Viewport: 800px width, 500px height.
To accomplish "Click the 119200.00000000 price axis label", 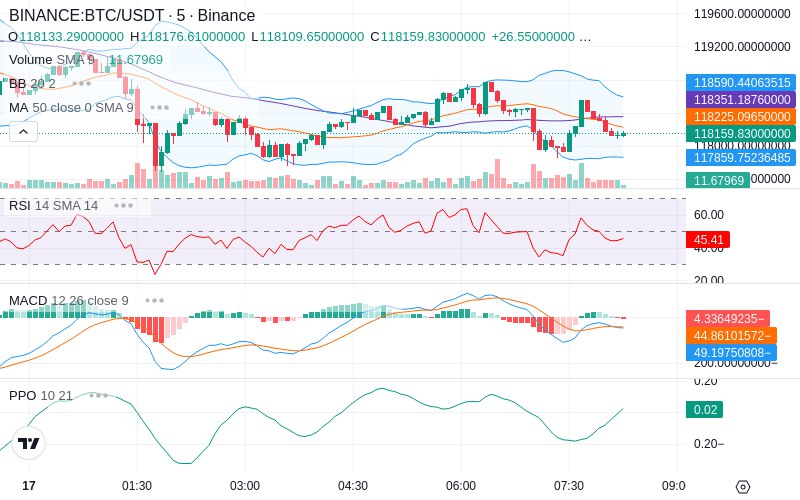I will click(742, 47).
